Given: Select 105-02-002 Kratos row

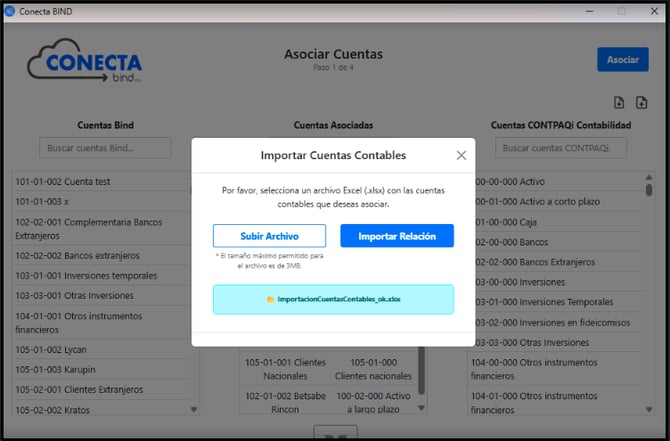Looking at the screenshot, I should click(x=101, y=410).
